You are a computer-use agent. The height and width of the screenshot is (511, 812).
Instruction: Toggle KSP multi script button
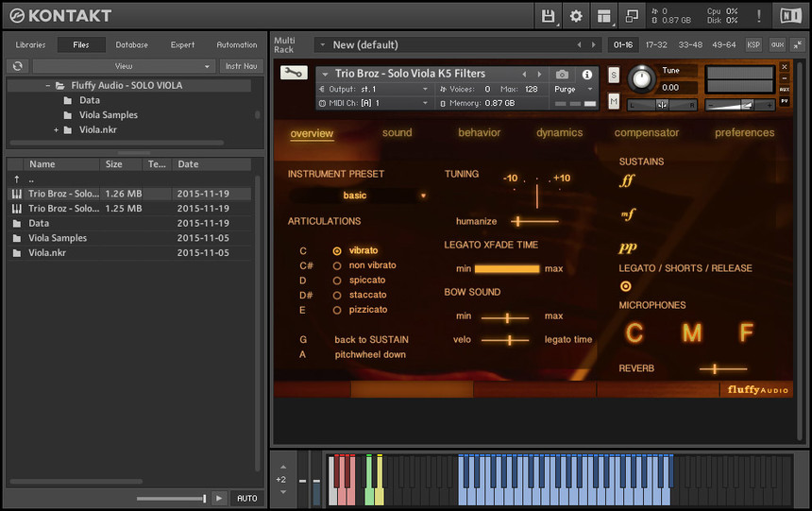pyautogui.click(x=753, y=45)
